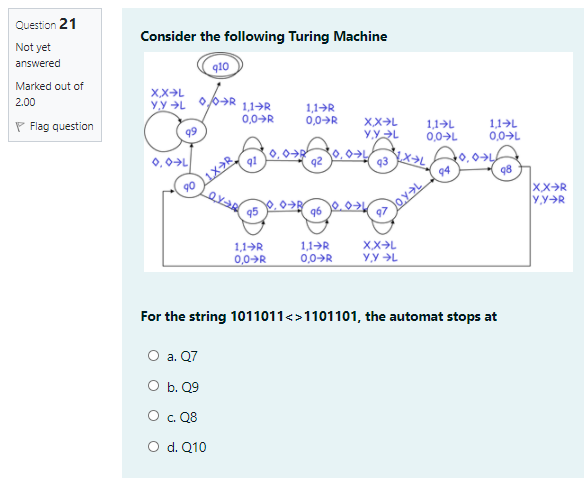Click the 'b. Q9' answer label text
Screen dimensions: 584x481
[x=183, y=387]
